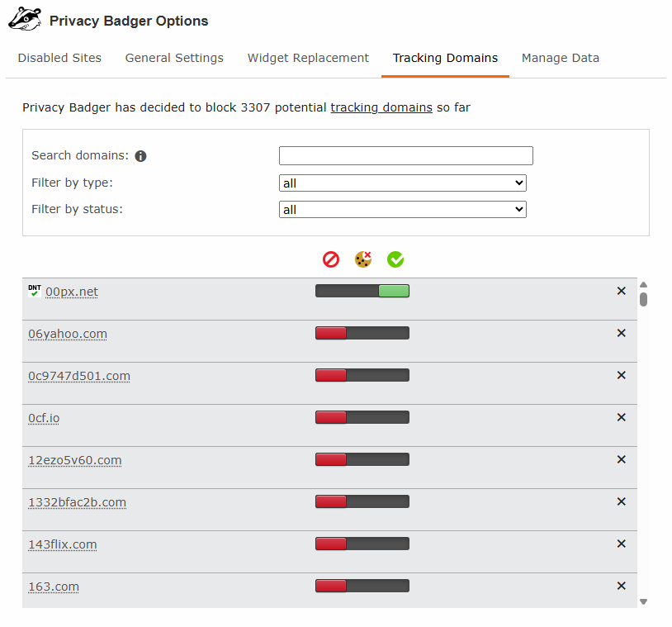Click the info icon beside Search domains
The width and height of the screenshot is (672, 627).
[x=140, y=155]
